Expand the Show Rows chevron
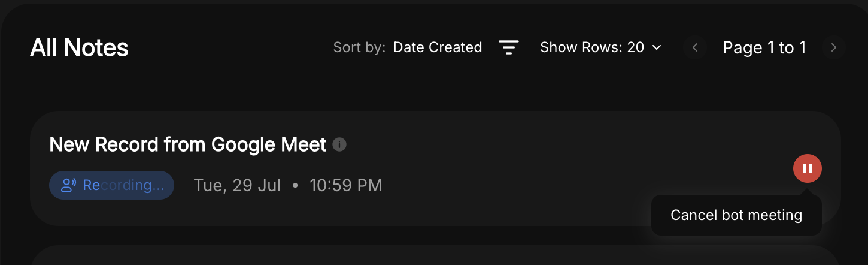 click(x=657, y=47)
